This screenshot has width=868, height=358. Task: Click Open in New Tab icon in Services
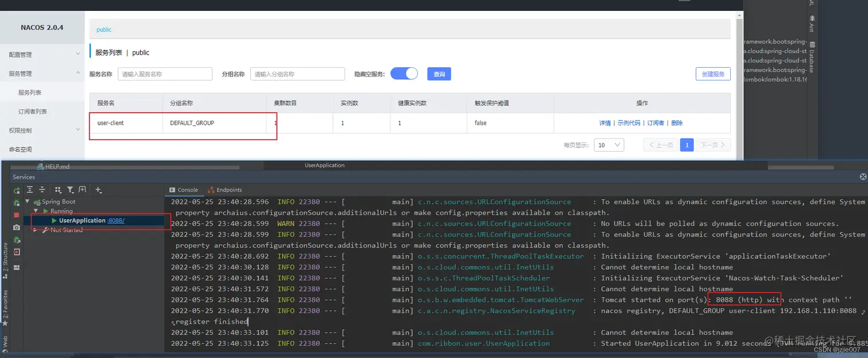(83, 190)
